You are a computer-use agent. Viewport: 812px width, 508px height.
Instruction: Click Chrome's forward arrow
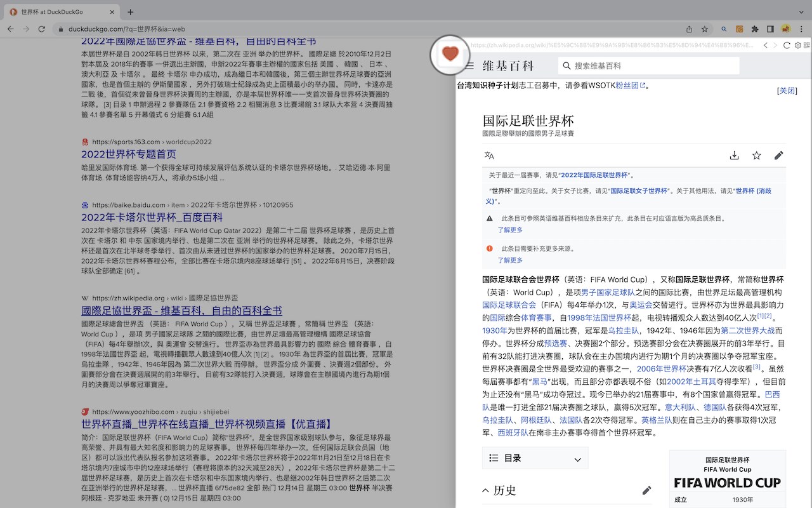point(26,29)
